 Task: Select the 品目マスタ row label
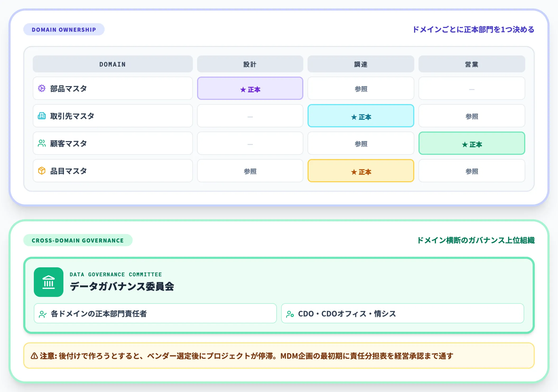(113, 171)
